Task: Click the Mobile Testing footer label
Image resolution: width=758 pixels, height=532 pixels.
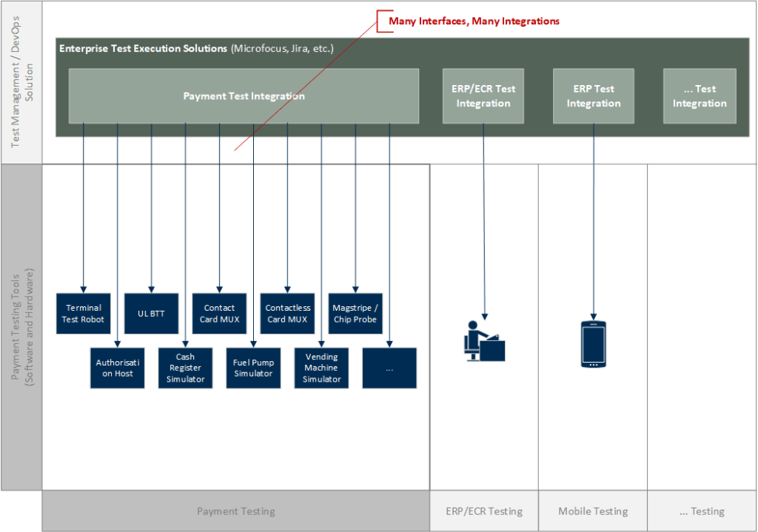Action: 593,511
